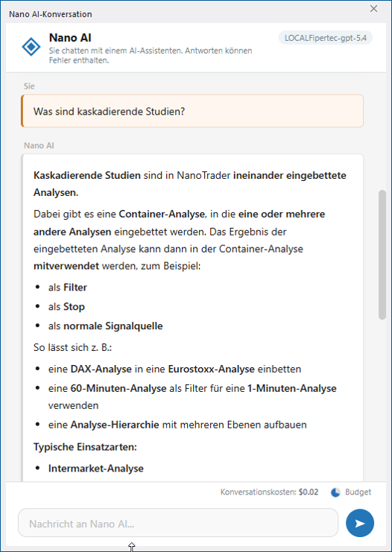This screenshot has width=392, height=552.
Task: Focus the Nachricht an Nano AI input field
Action: (178, 523)
